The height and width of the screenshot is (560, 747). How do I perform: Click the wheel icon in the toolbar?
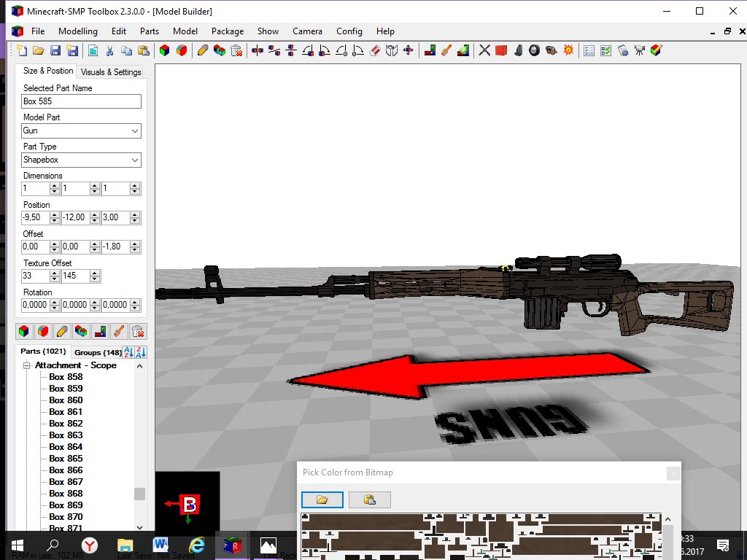535,50
